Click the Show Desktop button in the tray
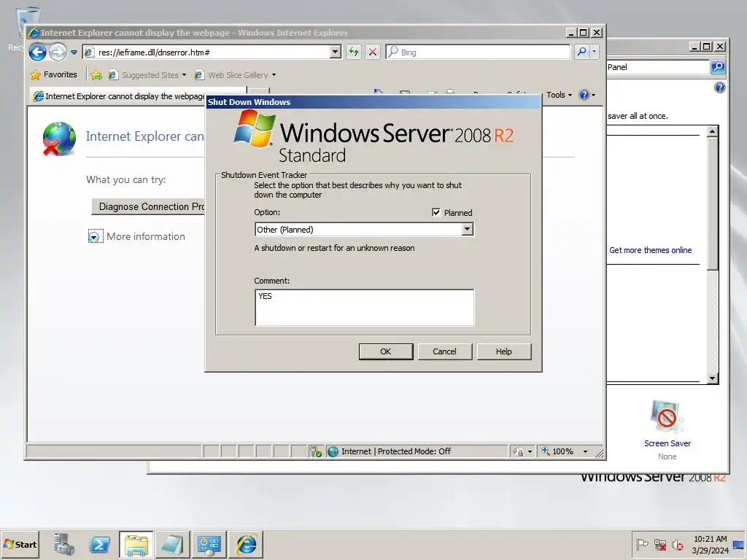 point(739,544)
